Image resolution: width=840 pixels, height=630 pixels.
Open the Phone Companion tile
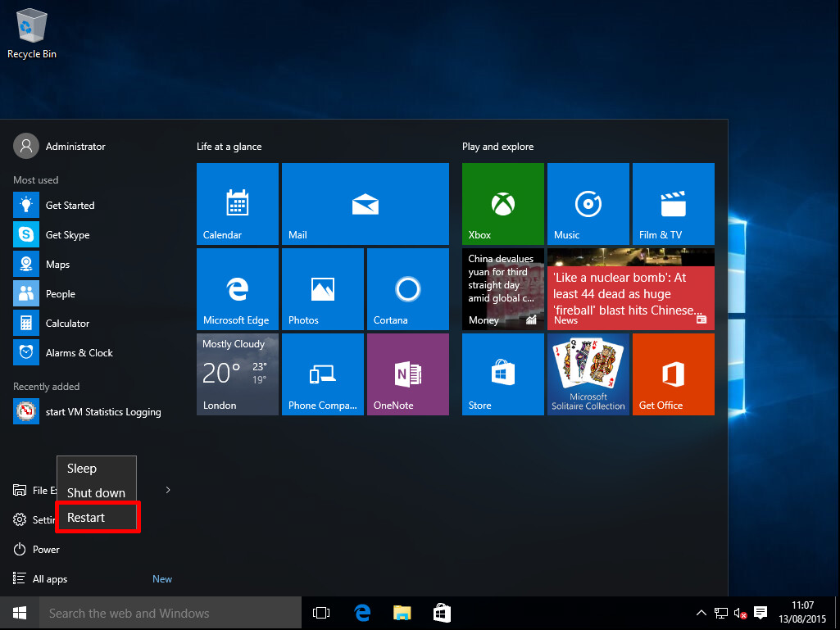pyautogui.click(x=323, y=374)
